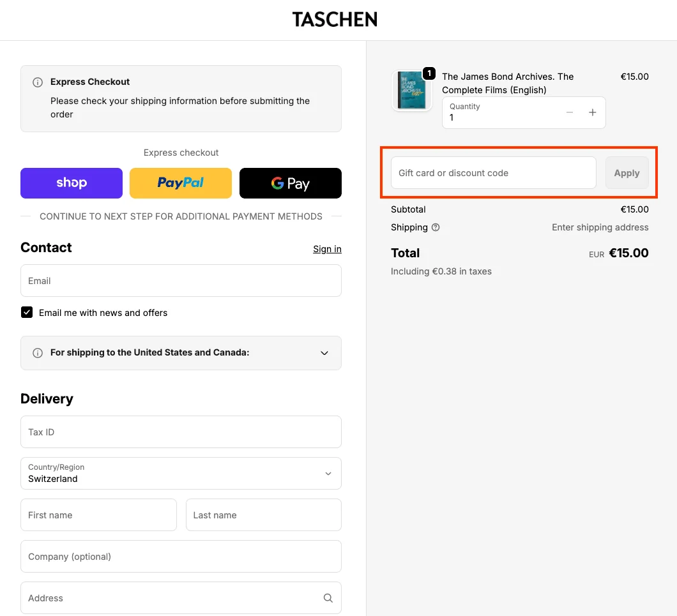
Task: Increase quantity of the James Bond book
Action: pyautogui.click(x=592, y=112)
